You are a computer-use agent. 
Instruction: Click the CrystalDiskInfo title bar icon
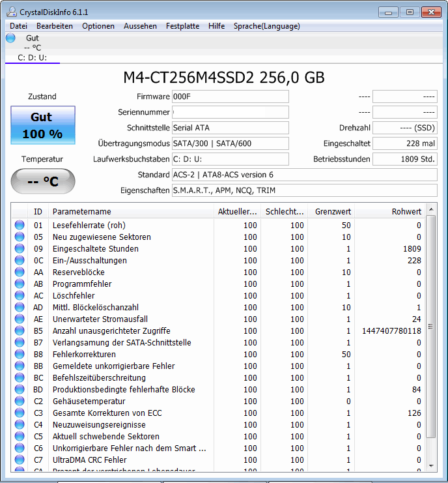pyautogui.click(x=12, y=12)
